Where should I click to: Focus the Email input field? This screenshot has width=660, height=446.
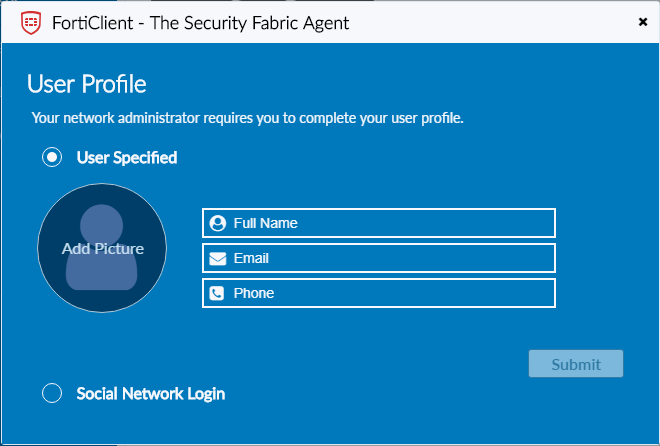click(x=390, y=258)
